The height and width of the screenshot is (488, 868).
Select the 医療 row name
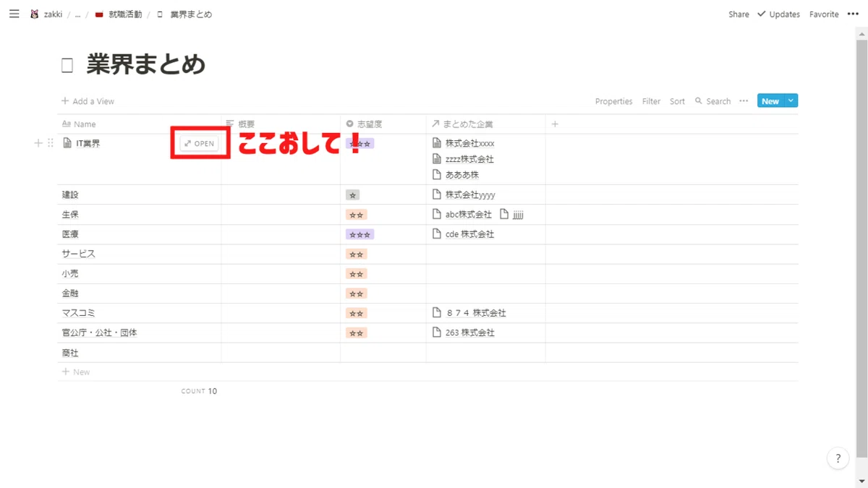[x=70, y=234]
